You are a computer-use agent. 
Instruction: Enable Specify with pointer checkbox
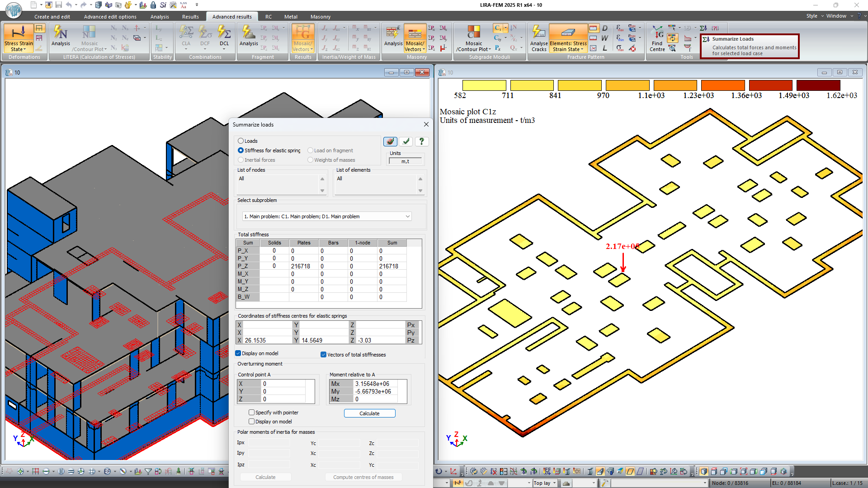click(x=252, y=413)
